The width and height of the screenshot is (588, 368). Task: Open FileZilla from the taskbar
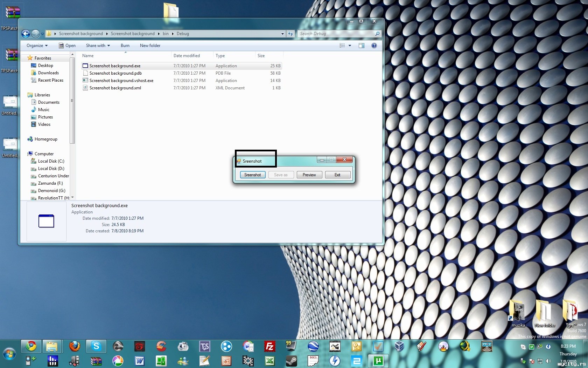269,346
